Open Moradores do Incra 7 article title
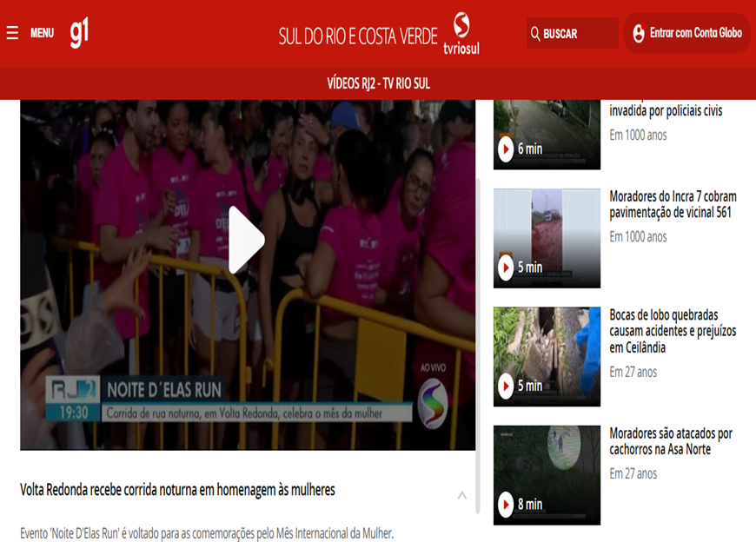The width and height of the screenshot is (756, 542). (673, 204)
